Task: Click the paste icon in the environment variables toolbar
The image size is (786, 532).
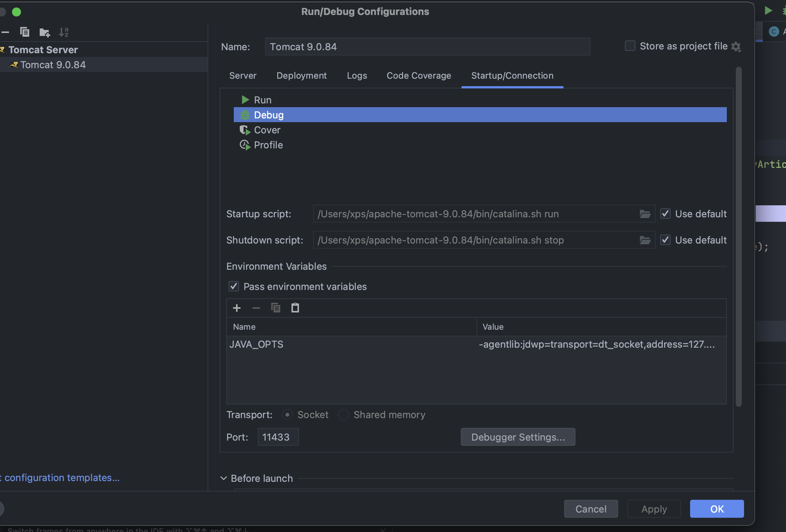Action: (x=295, y=308)
